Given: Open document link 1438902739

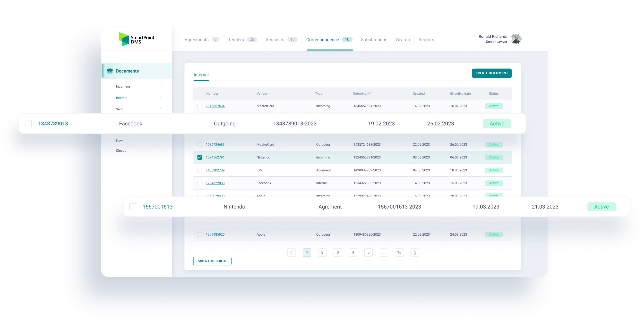Looking at the screenshot, I should pos(215,170).
